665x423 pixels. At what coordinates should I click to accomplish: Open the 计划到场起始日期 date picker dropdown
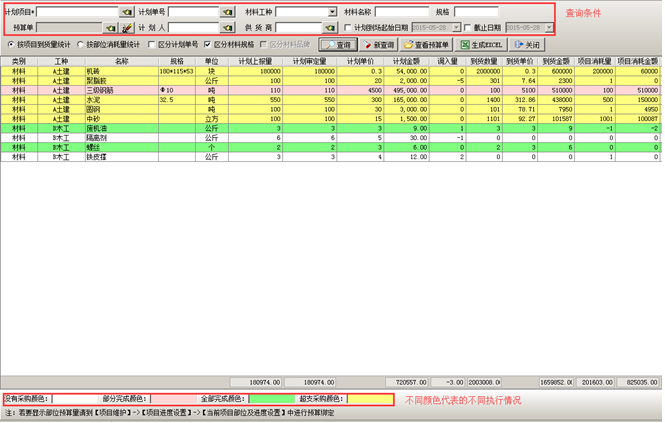pyautogui.click(x=456, y=28)
